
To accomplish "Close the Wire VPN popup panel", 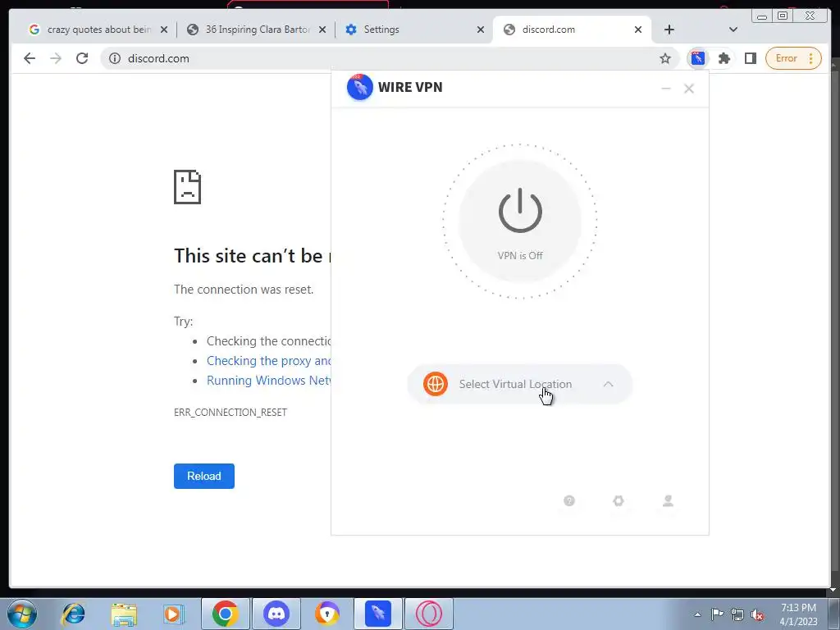I will point(689,89).
